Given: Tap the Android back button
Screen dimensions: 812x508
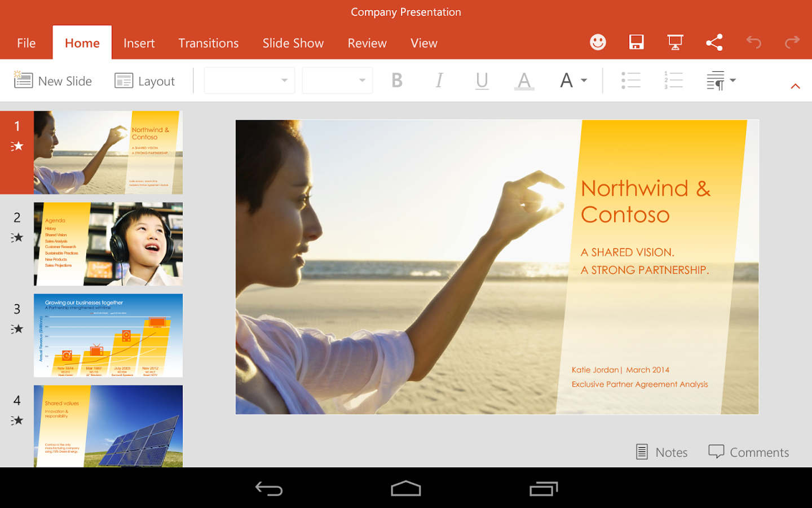Looking at the screenshot, I should [x=269, y=489].
